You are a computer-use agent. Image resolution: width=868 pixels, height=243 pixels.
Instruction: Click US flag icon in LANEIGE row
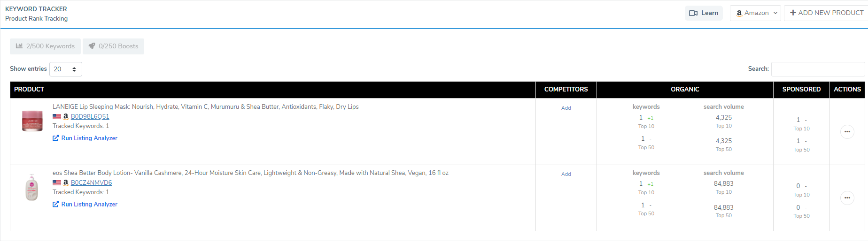(57, 116)
